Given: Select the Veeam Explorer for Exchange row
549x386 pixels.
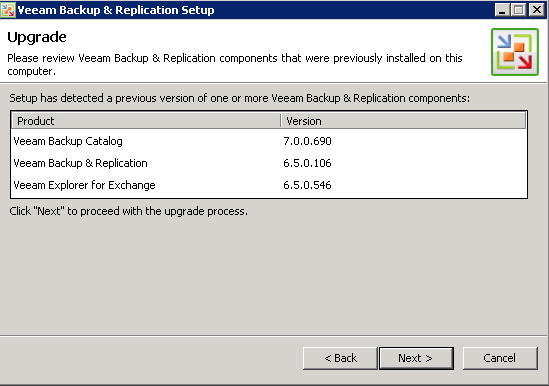Looking at the screenshot, I should tap(269, 185).
